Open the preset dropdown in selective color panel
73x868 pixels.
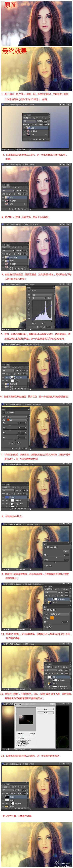click(17, 417)
